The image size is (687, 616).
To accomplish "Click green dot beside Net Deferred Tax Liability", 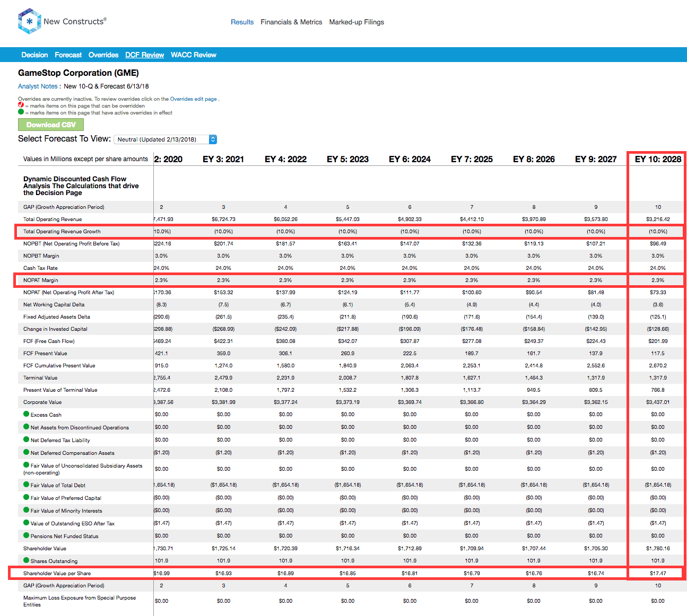I will point(27,439).
